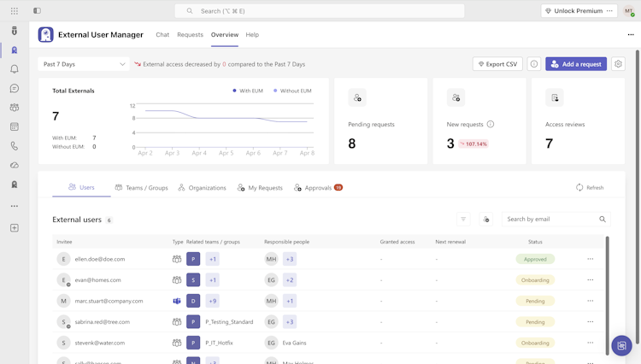This screenshot has height=364, width=641.
Task: Click P_IT_Hotfix team name
Action: 219,343
